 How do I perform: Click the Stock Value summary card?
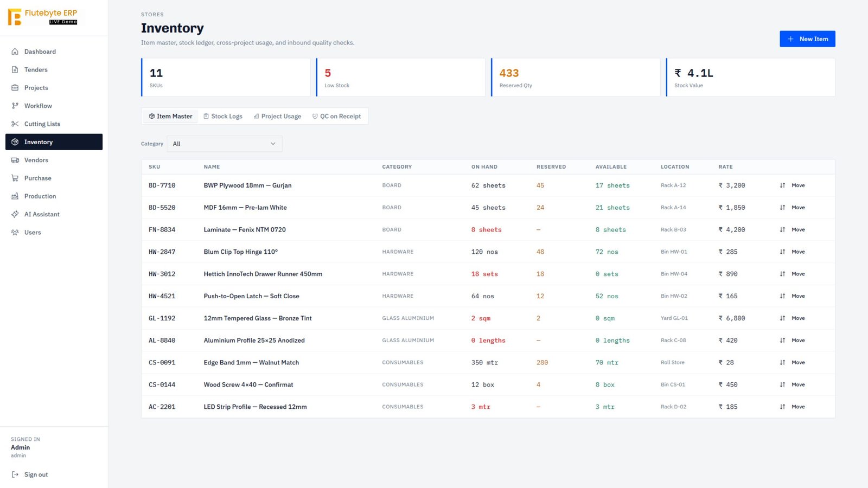(751, 78)
